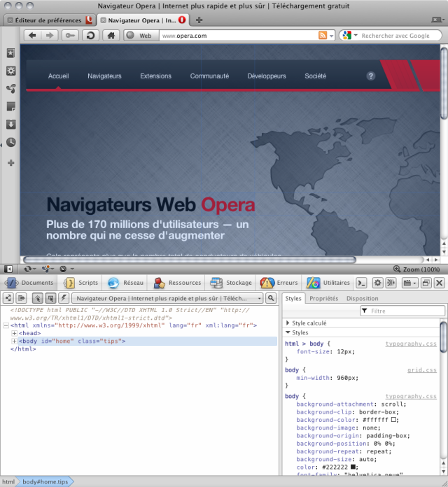The width and height of the screenshot is (448, 487).
Task: Toggle the remote debug button
Action: point(391,283)
